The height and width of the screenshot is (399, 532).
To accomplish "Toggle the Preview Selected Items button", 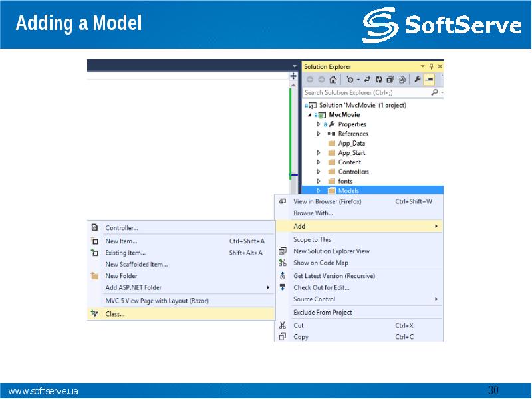I will pyautogui.click(x=430, y=80).
